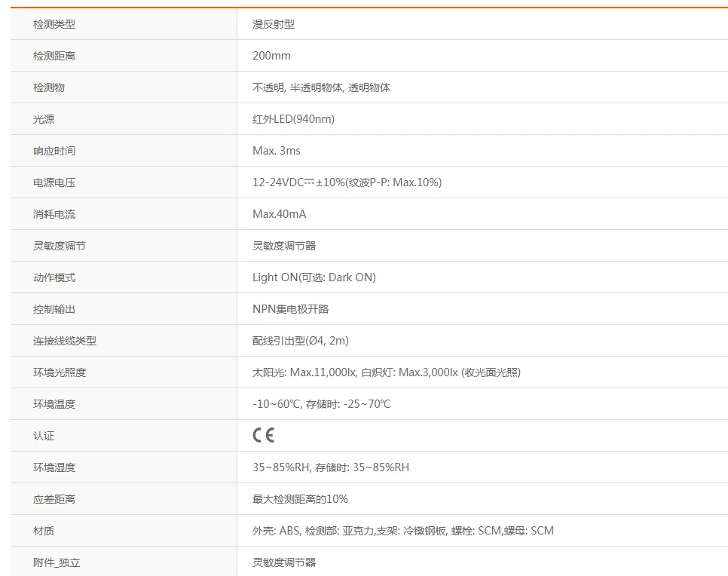This screenshot has height=576, width=728.
Task: Select '最大检测距离的10%' value
Action: coord(300,499)
